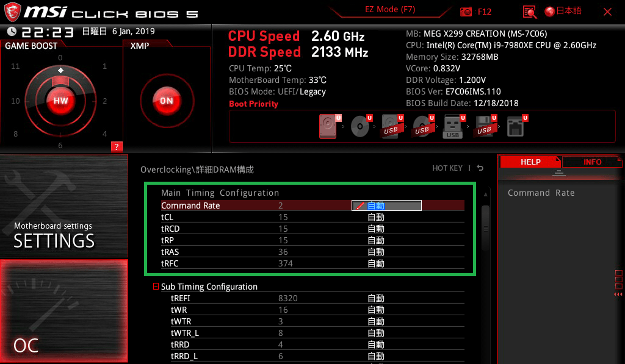Click the red arrows on right edge

(618, 294)
